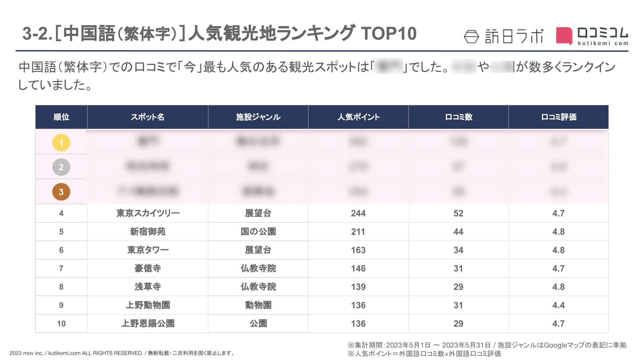Click the 146 popularity points value
Viewport: 644px width, 362px height.
[x=358, y=269]
